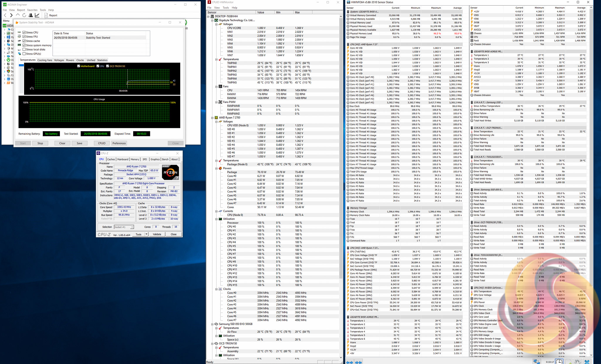Open the Mainboard tab in CPU-Z
This screenshot has height=364, width=601.
point(123,159)
